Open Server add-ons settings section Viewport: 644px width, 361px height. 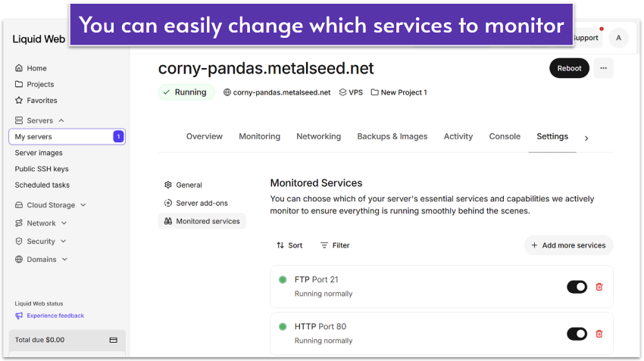[201, 203]
